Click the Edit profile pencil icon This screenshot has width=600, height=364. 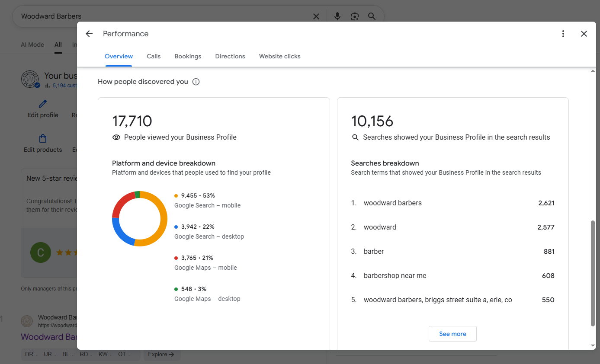pyautogui.click(x=42, y=104)
